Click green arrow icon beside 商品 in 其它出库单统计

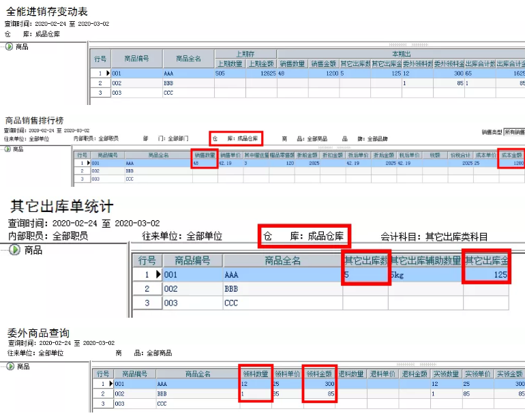point(14,250)
